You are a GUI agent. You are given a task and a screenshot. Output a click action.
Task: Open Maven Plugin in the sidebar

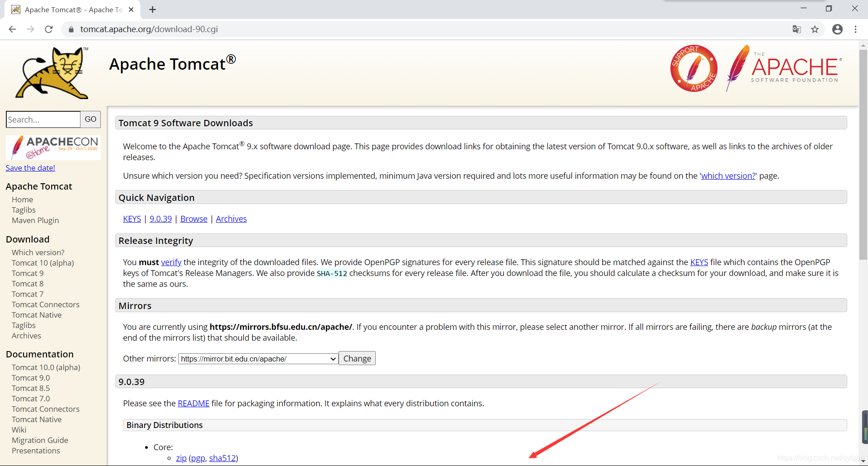click(x=35, y=220)
